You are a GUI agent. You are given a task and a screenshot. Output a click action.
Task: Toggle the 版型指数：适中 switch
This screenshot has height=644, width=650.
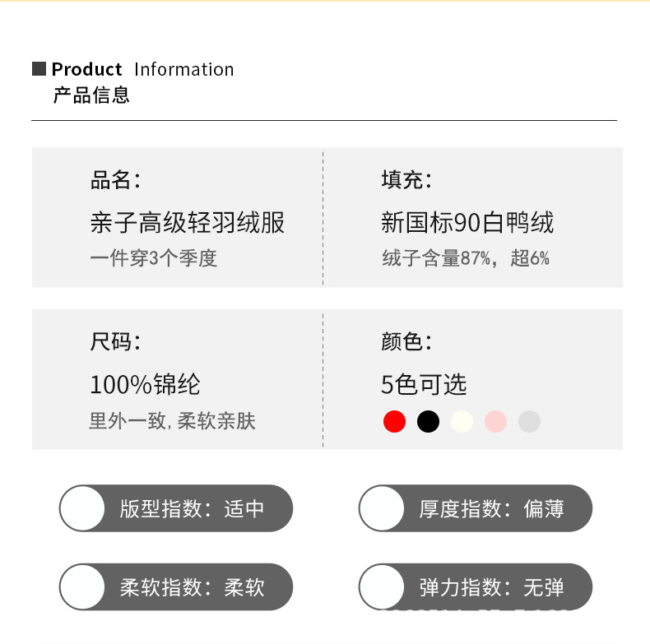(84, 508)
